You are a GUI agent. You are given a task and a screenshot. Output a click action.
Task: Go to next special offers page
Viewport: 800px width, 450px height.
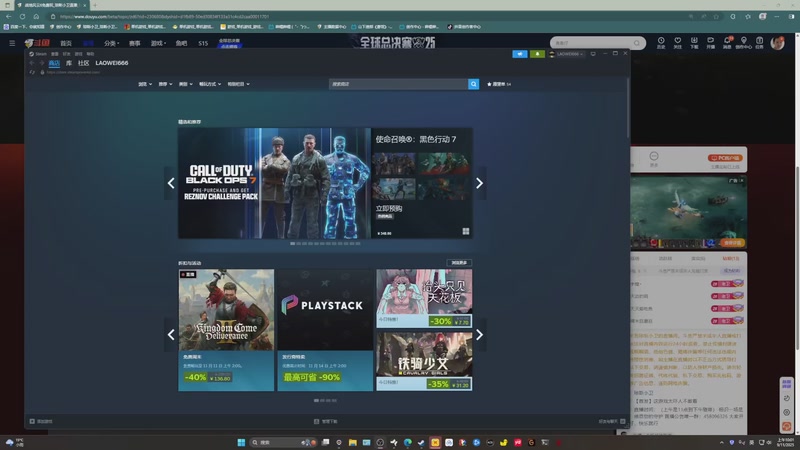pos(479,335)
